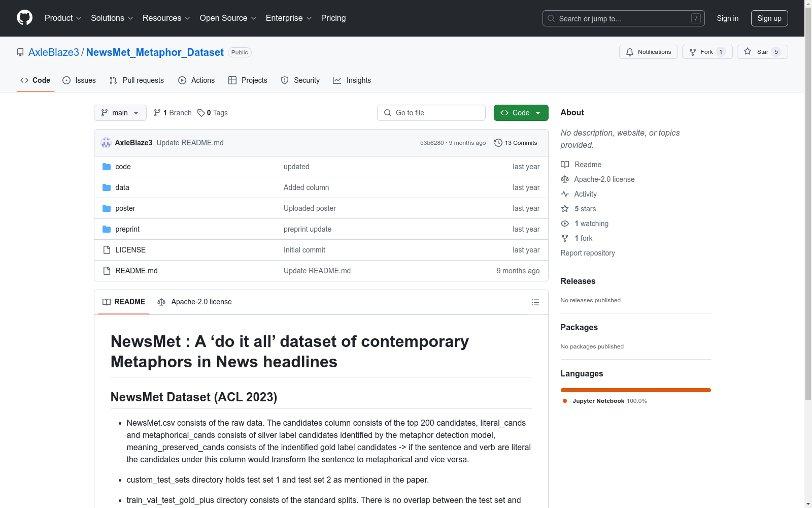Click the code folder icon
Viewport: 812px width, 508px height.
[x=107, y=167]
